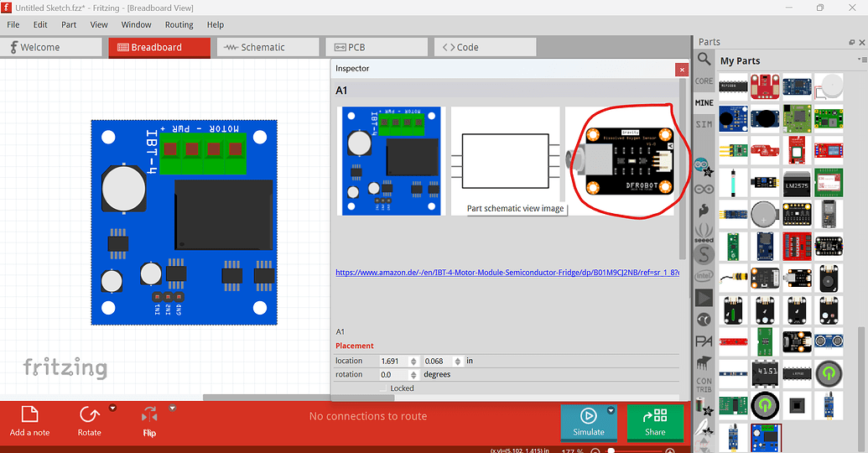The height and width of the screenshot is (453, 868).
Task: Open the Help menu
Action: click(216, 25)
